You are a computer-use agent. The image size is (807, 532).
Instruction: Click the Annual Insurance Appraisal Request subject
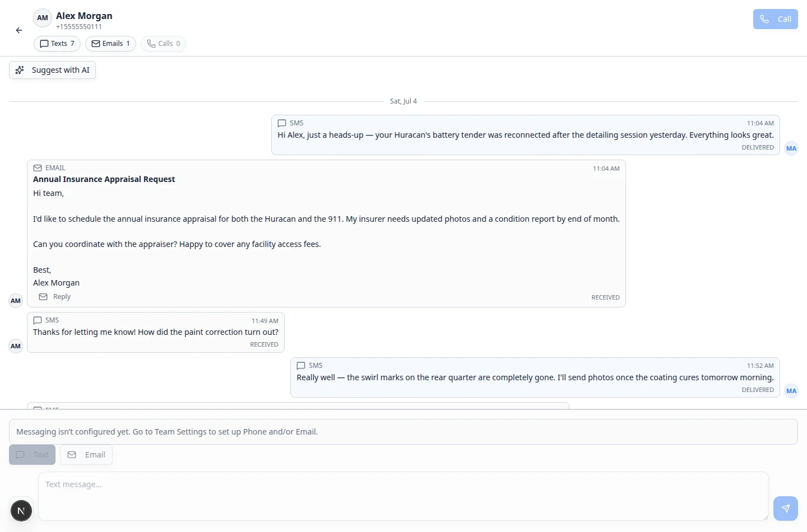[x=104, y=179]
